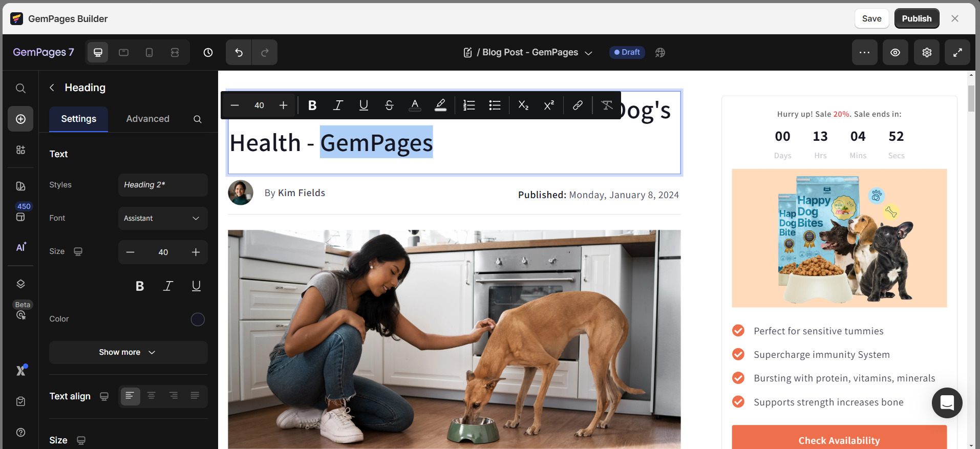Viewport: 980px width, 449px height.
Task: Insert bulleted list
Action: pyautogui.click(x=495, y=105)
